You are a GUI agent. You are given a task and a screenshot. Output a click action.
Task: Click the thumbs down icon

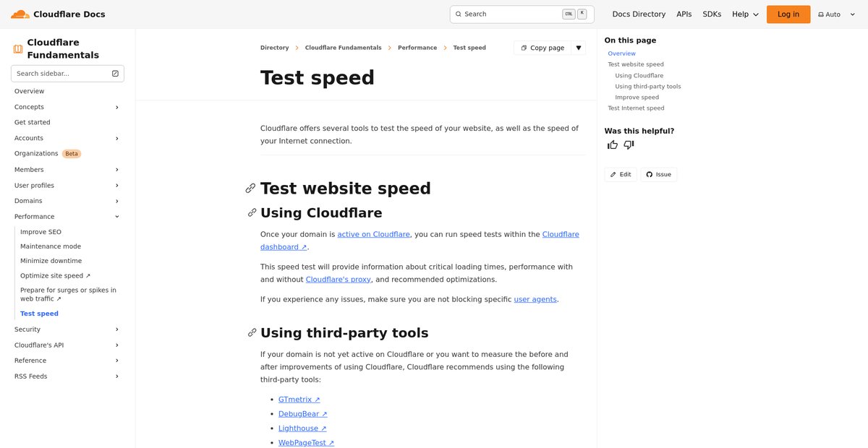pos(629,145)
